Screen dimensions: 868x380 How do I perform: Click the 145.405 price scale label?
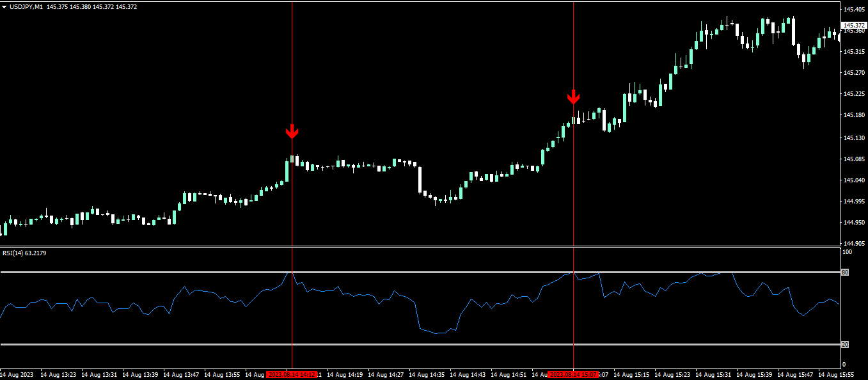pyautogui.click(x=855, y=9)
